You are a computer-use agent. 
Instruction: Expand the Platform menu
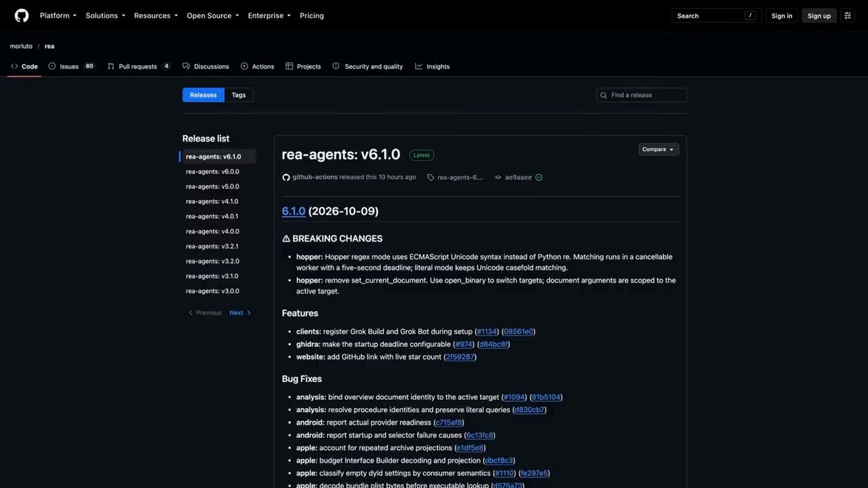(x=58, y=16)
